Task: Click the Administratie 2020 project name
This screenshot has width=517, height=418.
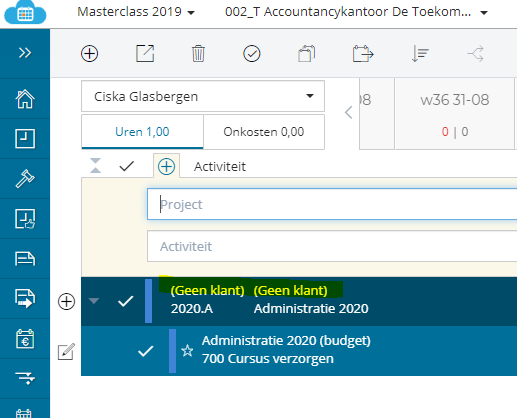Action: (x=311, y=309)
